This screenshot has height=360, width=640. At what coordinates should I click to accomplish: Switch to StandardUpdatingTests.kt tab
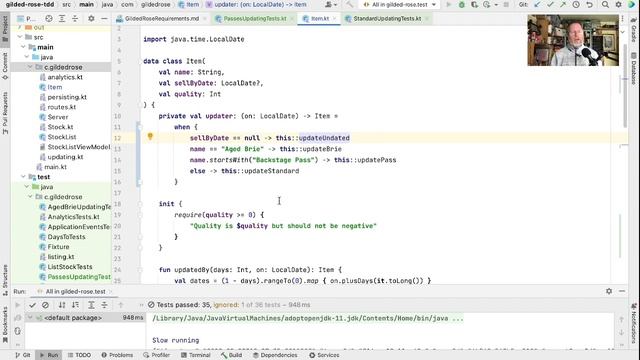tap(387, 19)
